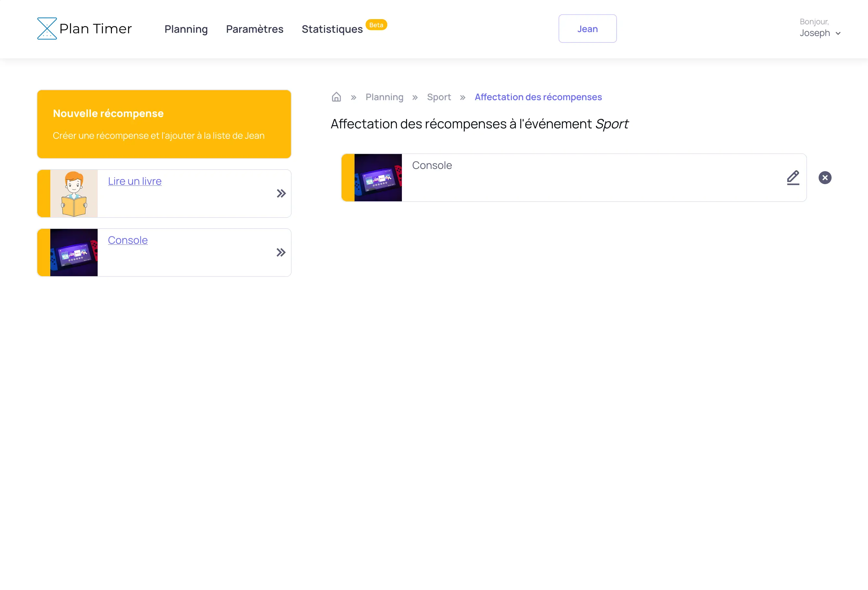Click the Plan Timer hourglass logo
This screenshot has width=868, height=590.
[47, 28]
